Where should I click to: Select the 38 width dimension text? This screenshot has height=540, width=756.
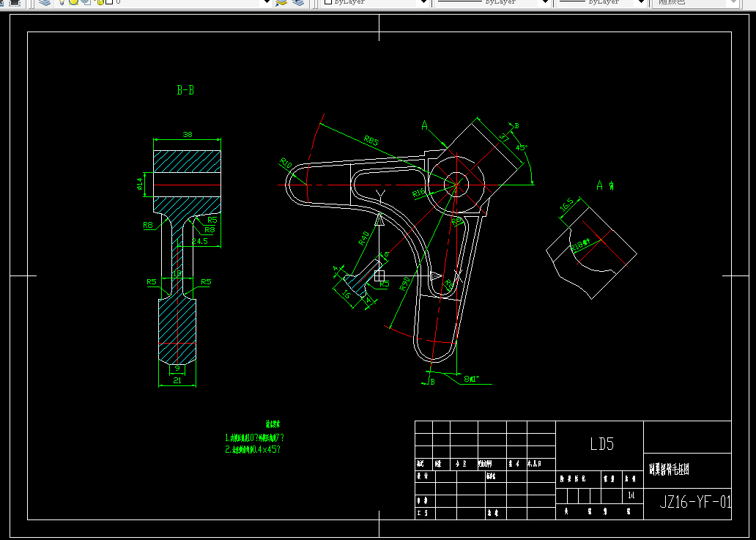point(188,135)
